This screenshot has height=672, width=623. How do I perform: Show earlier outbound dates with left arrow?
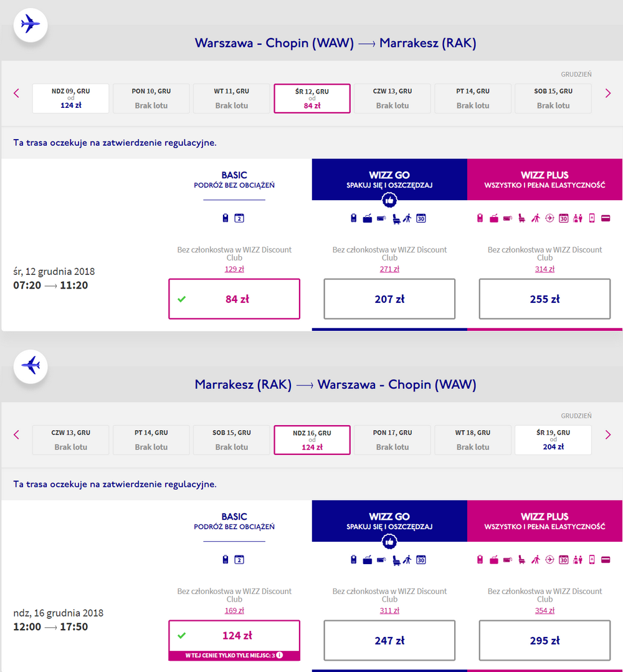click(x=17, y=93)
